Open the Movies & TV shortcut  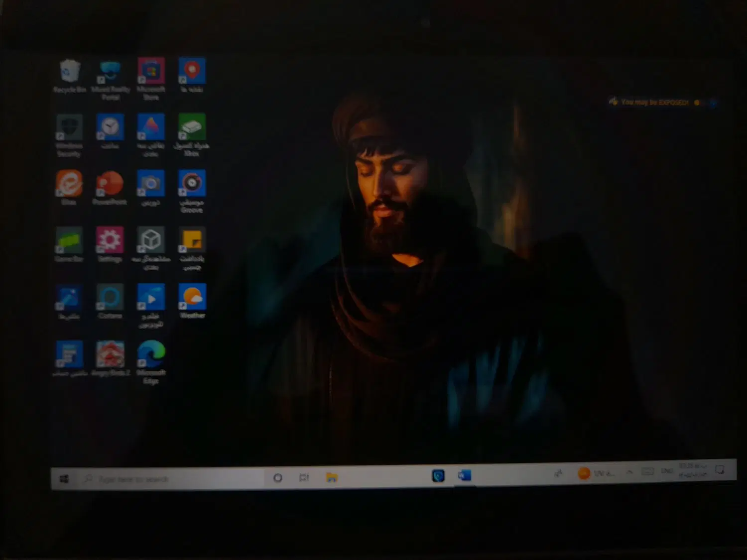(151, 306)
